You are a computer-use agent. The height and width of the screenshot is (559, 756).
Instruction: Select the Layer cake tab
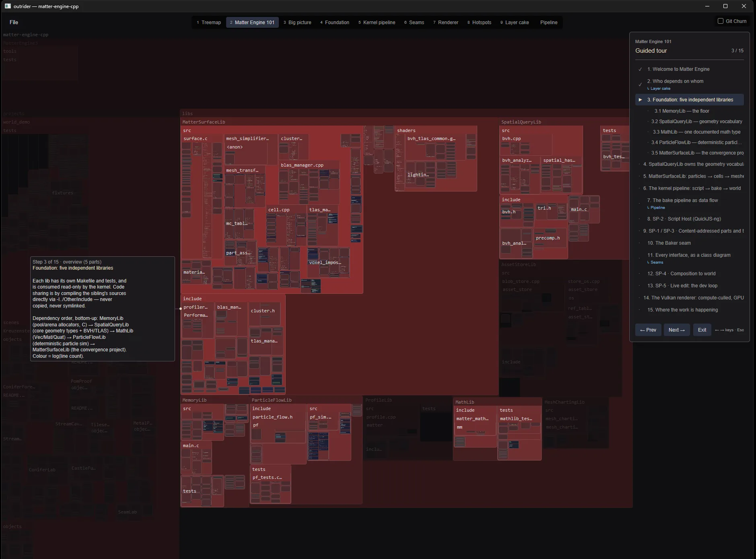click(515, 23)
